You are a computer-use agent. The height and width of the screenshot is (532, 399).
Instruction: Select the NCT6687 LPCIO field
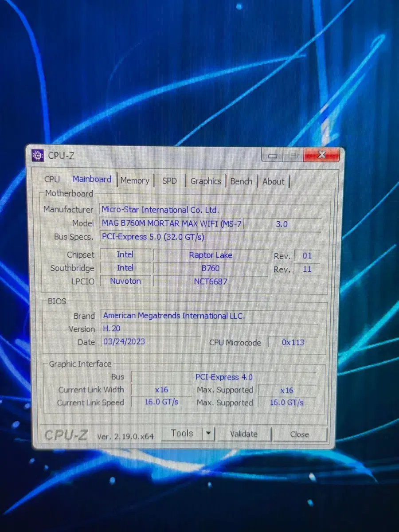point(211,282)
